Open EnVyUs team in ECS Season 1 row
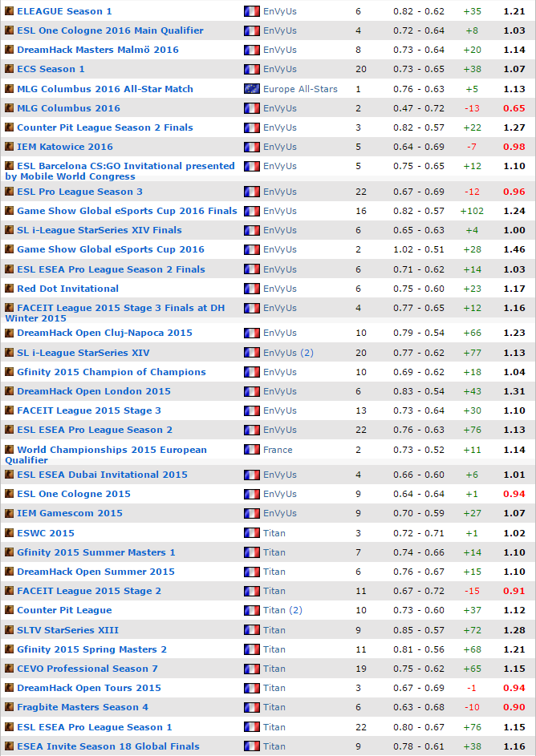 click(280, 69)
